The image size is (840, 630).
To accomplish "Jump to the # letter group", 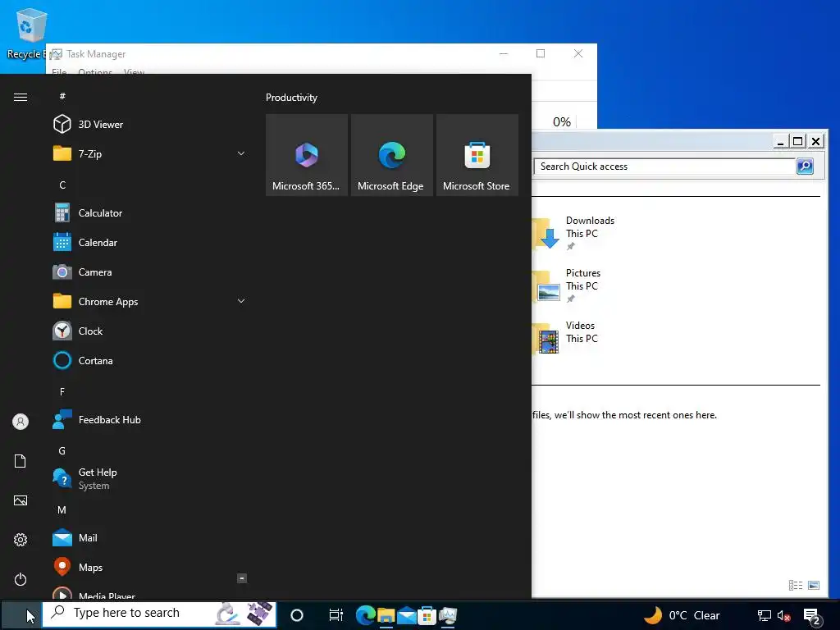I will pyautogui.click(x=62, y=96).
